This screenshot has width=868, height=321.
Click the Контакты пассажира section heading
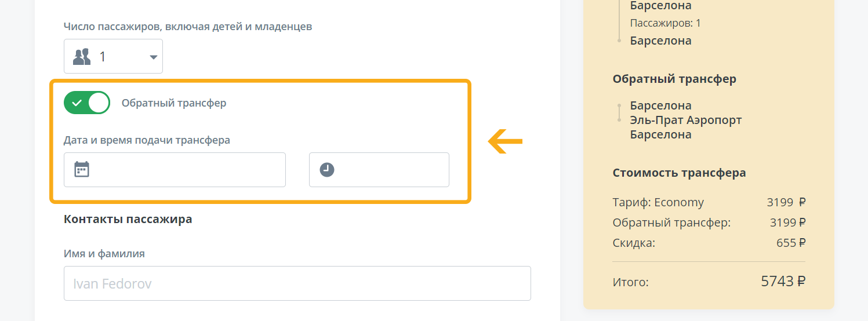click(x=128, y=219)
